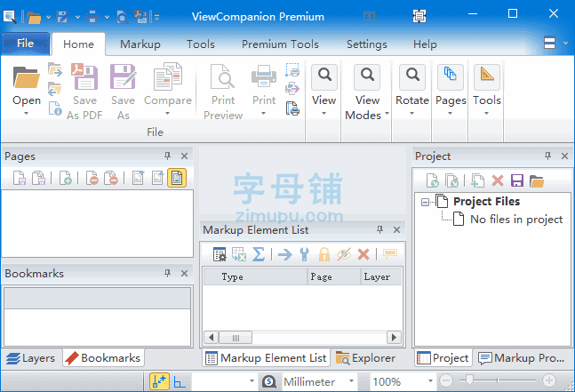Click the Compare documents icon
This screenshot has height=392, width=575.
pos(168,76)
